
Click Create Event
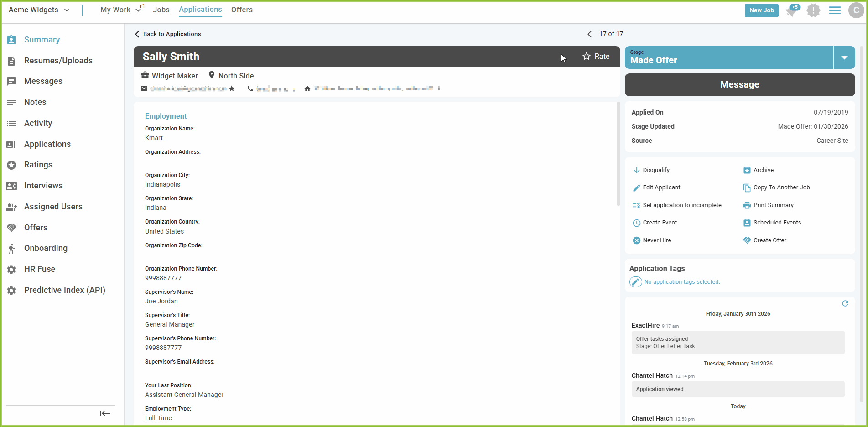click(655, 223)
